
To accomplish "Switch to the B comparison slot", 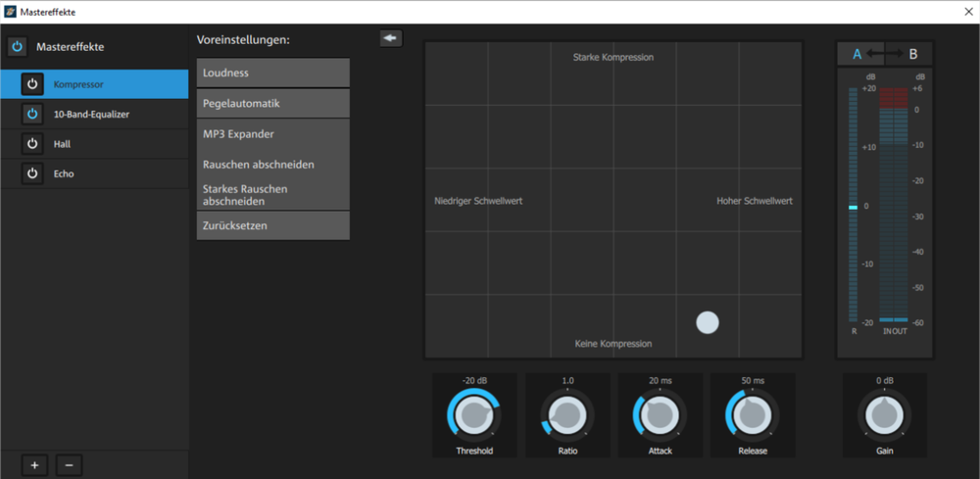I will [913, 54].
